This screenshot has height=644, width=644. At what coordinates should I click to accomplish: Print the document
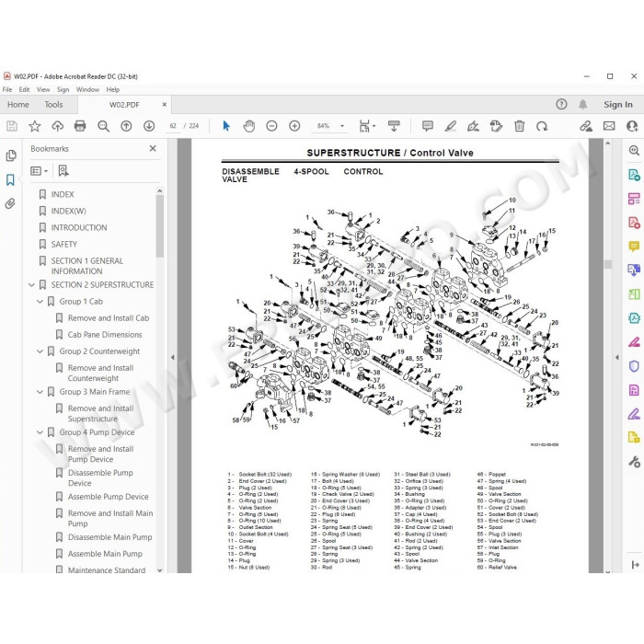[x=80, y=126]
